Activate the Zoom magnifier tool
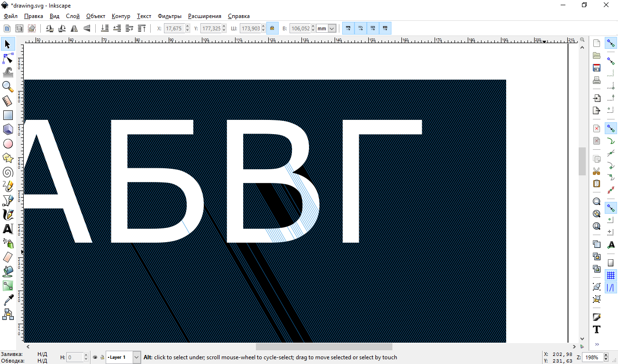This screenshot has width=618, height=364. [8, 86]
